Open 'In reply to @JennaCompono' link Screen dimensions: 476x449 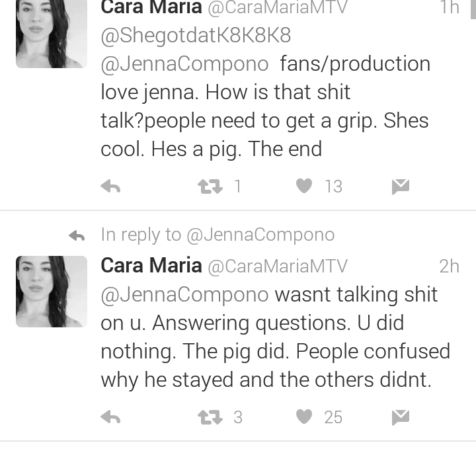218,235
